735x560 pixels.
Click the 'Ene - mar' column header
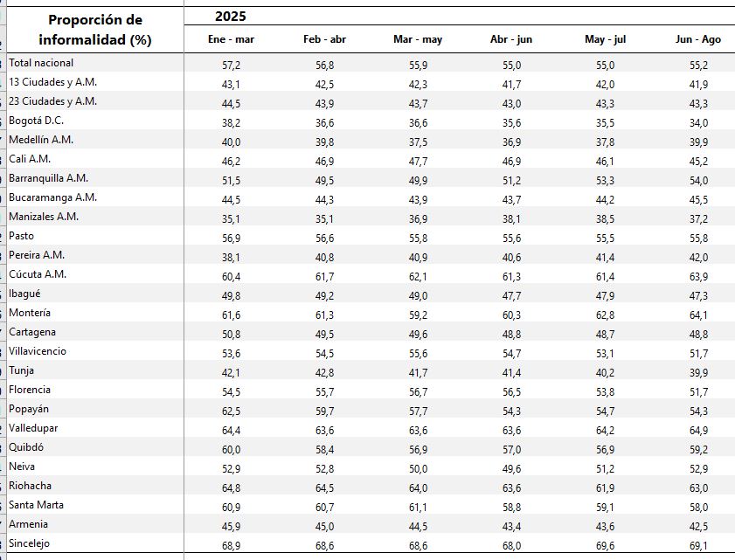point(231,39)
